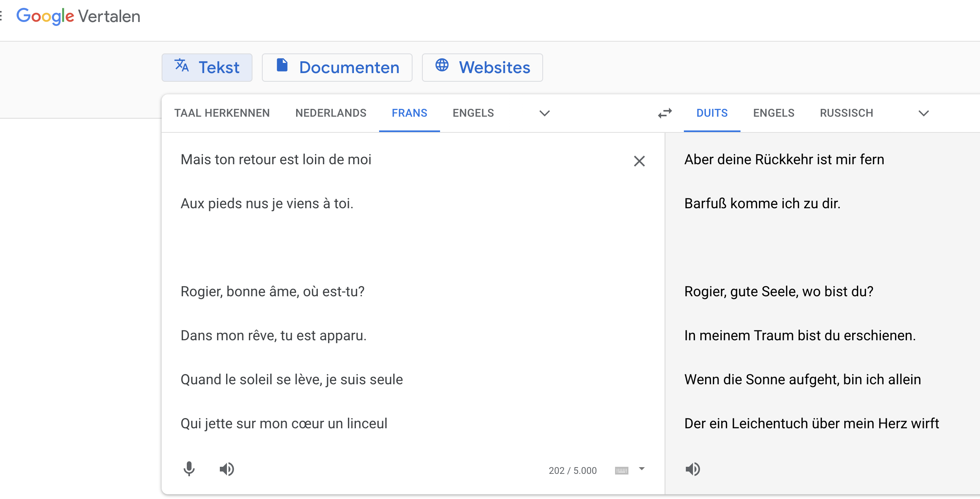Choose Nederlands as source language

tap(331, 113)
